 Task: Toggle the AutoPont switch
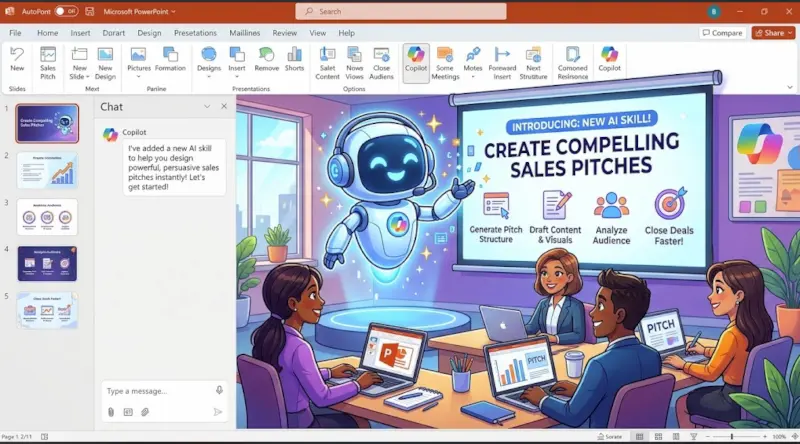pyautogui.click(x=66, y=11)
